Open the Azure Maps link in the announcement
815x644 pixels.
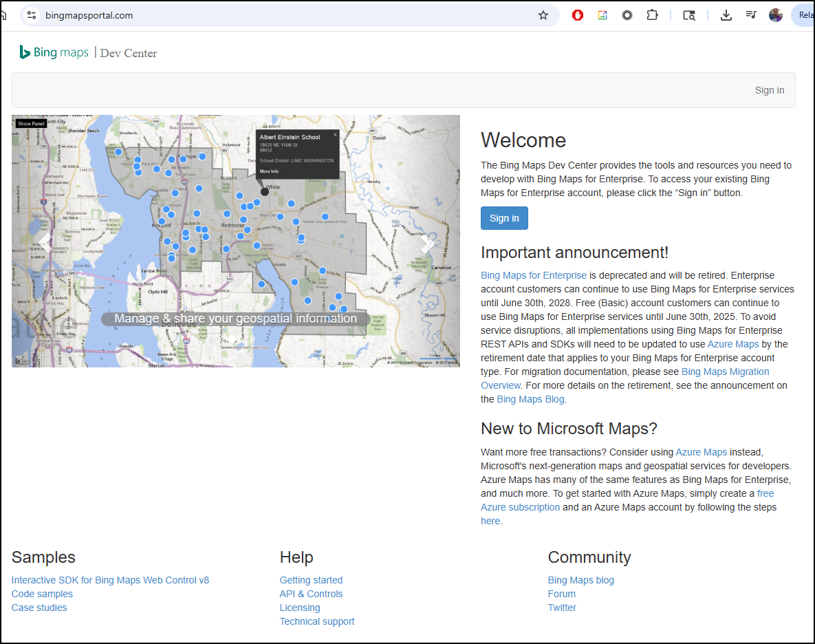(x=733, y=344)
